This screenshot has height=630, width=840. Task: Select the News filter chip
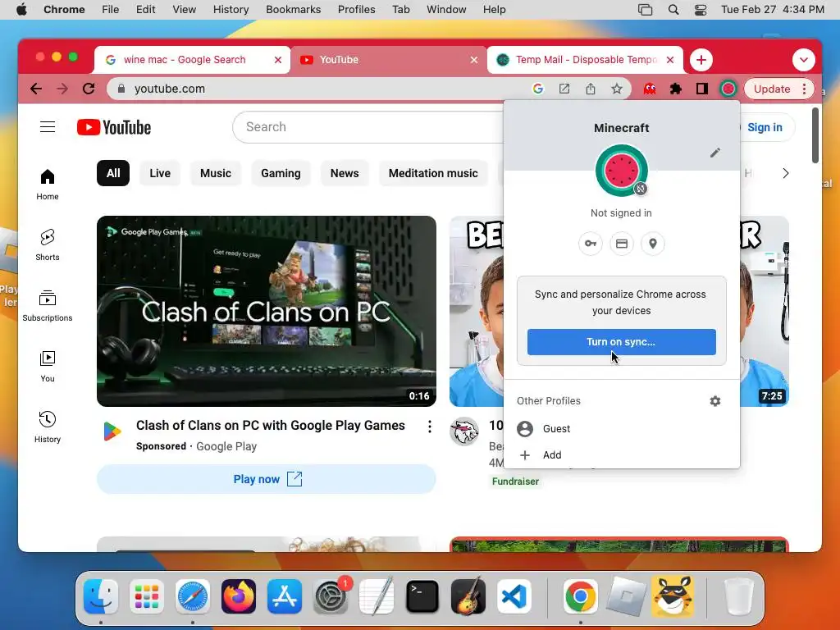click(345, 173)
